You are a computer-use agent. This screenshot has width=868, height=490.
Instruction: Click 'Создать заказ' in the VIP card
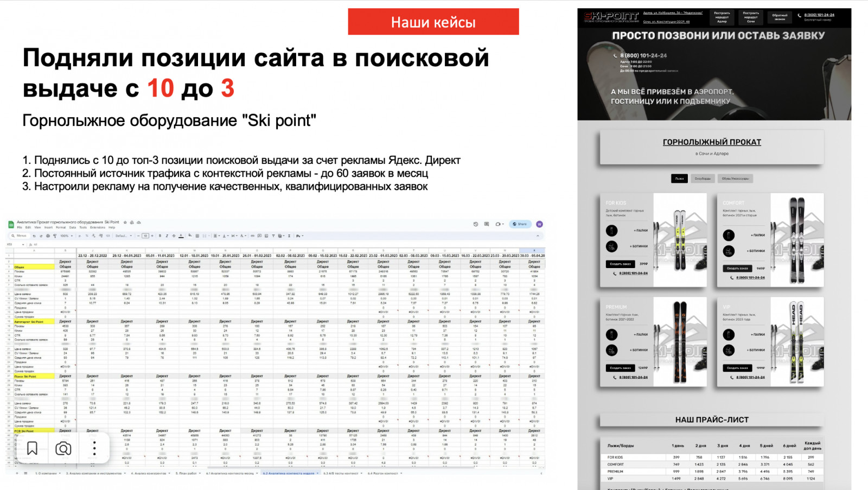(x=737, y=368)
